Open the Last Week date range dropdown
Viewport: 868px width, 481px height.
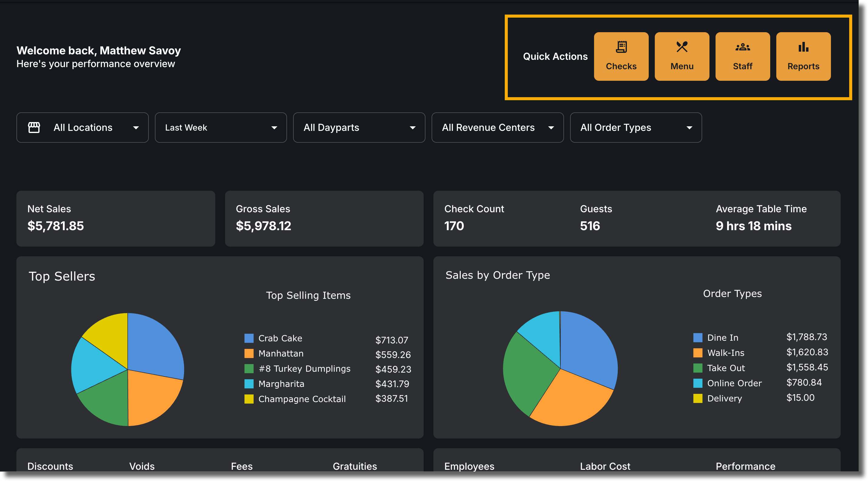click(221, 127)
